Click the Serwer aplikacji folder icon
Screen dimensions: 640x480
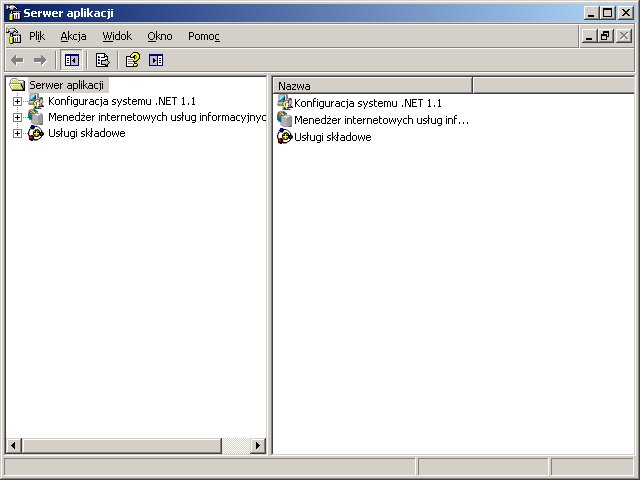pyautogui.click(x=17, y=84)
